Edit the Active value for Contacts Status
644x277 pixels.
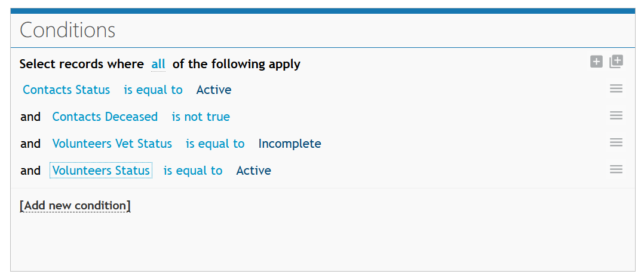pos(214,90)
